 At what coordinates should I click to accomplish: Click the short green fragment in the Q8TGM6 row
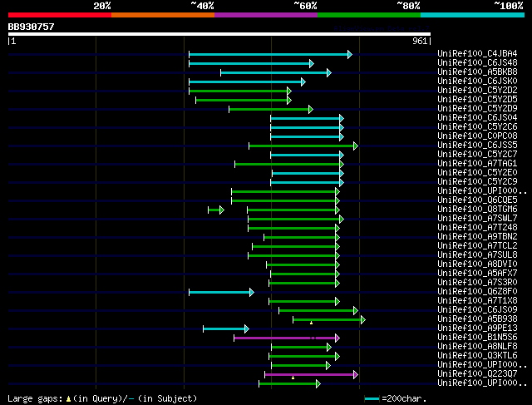pos(214,210)
